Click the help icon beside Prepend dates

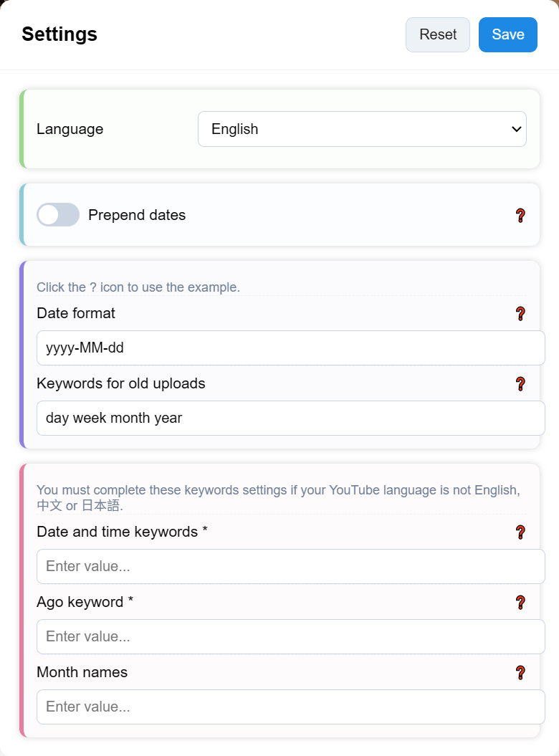[521, 215]
